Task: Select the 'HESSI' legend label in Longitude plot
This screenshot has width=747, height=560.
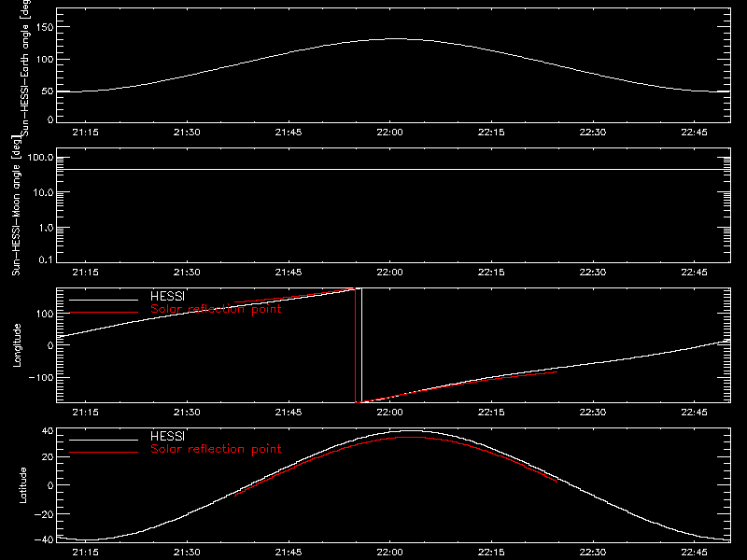Action: point(167,296)
